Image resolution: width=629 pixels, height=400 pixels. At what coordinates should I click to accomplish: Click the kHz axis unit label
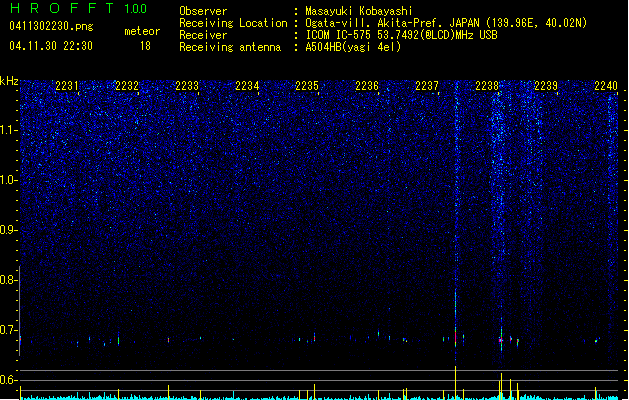click(9, 81)
